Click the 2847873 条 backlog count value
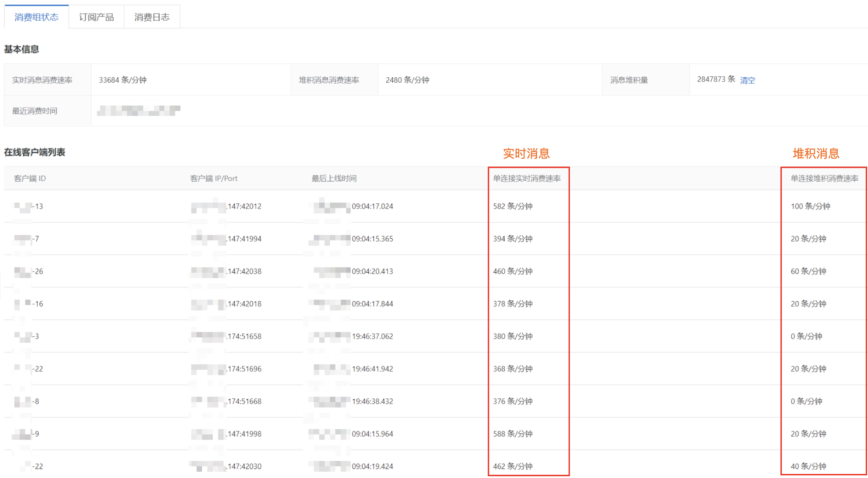 click(x=716, y=79)
